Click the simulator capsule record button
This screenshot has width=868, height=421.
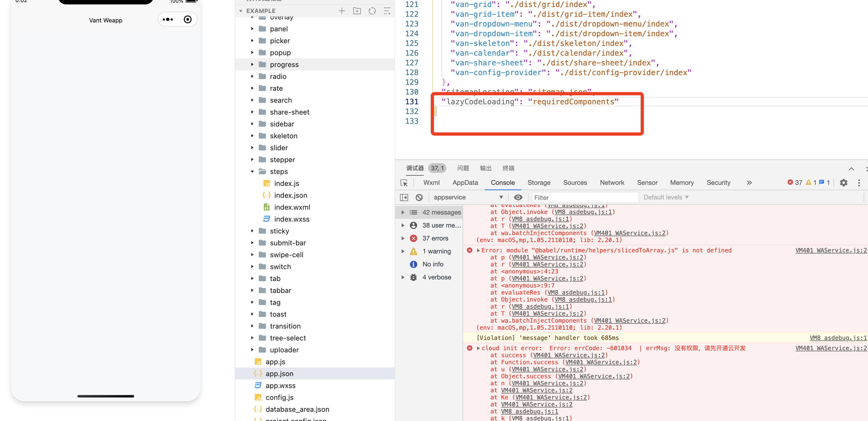pos(188,19)
